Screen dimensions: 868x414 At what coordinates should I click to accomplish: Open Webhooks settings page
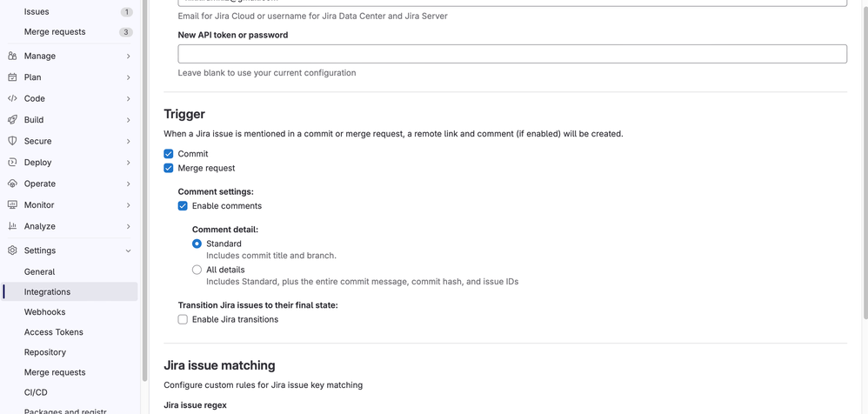point(44,311)
